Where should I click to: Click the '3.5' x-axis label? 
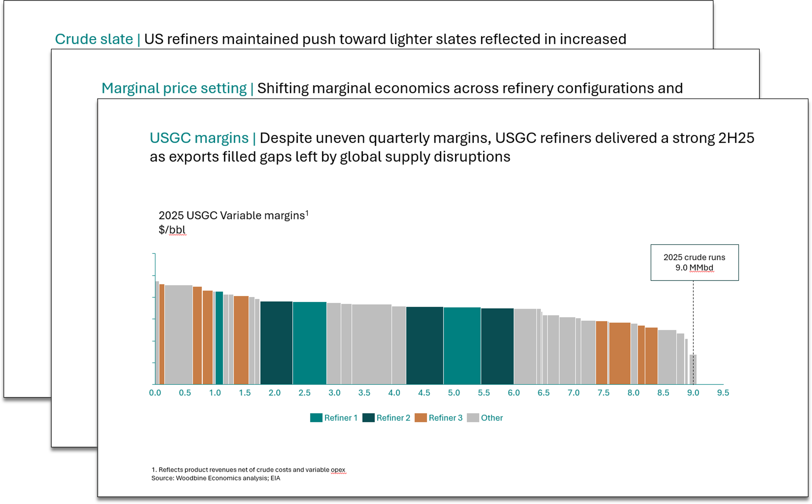coord(365,393)
